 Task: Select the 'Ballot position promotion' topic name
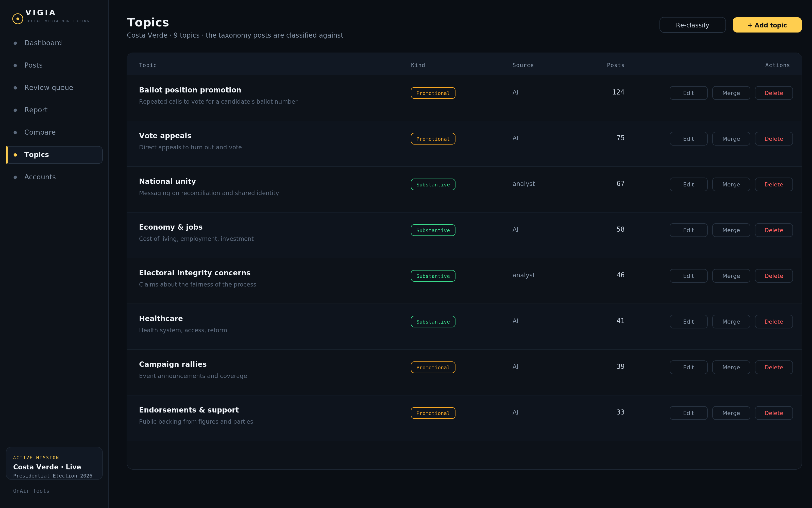[190, 90]
